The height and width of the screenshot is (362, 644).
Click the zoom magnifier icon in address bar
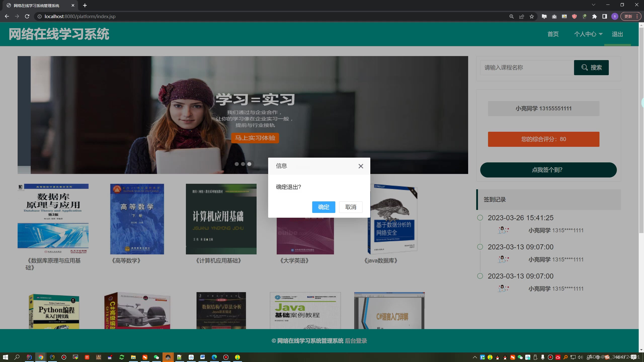point(511,16)
